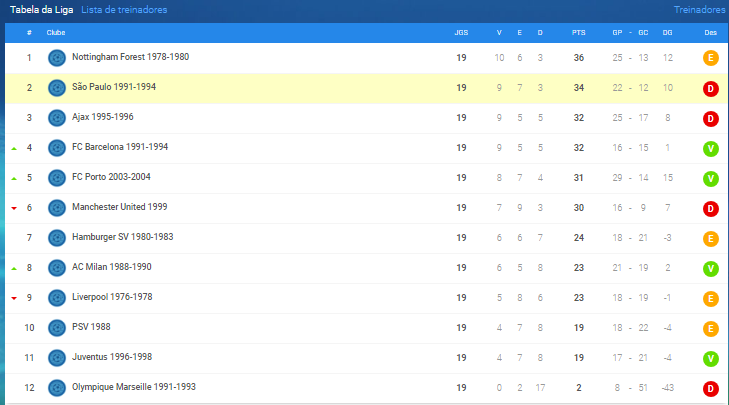
Task: Click the Juventus 1996-1998 team name
Action: [112, 357]
